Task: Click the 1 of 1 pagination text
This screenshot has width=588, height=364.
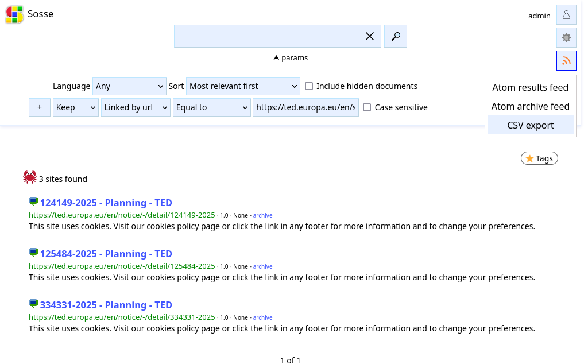Action: coord(290,360)
